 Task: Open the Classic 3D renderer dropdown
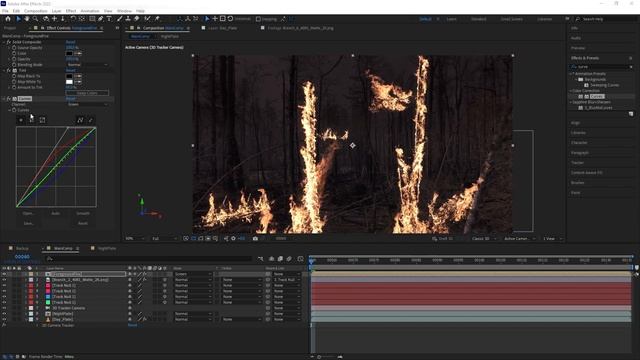[484, 238]
